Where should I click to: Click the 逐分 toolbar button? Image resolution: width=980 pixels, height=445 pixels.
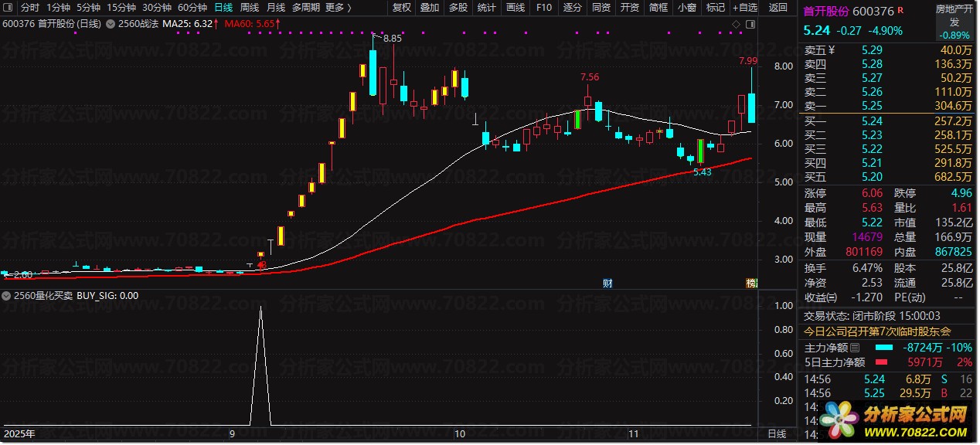click(x=573, y=8)
